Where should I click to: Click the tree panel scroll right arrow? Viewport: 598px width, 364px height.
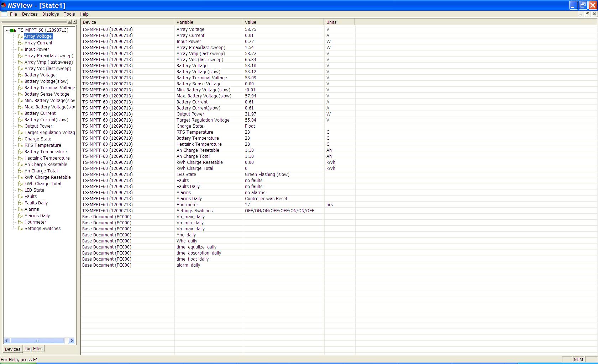[72, 341]
